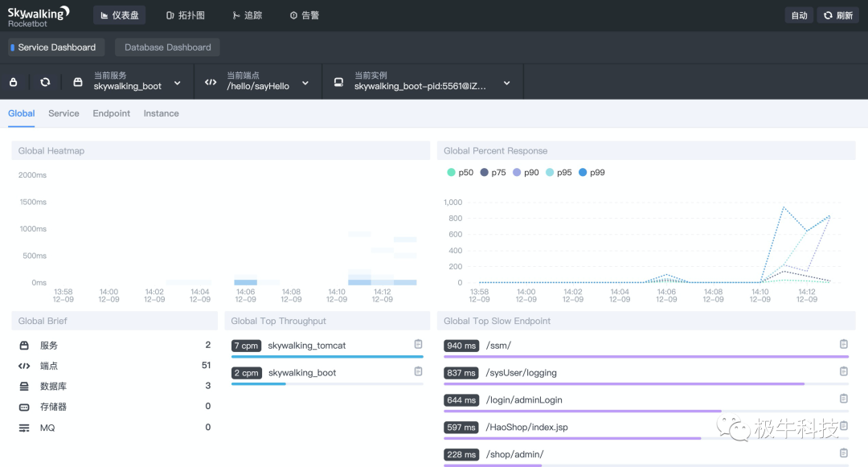Click the 服务 count value 2
Screen dimensions: 868x467
click(208, 345)
